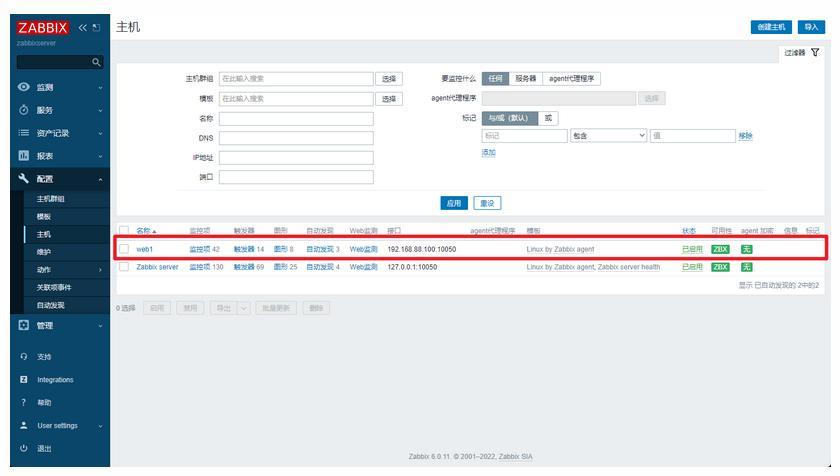The height and width of the screenshot is (476, 840).
Task: Expand the 报表 menu chevron
Action: 100,156
